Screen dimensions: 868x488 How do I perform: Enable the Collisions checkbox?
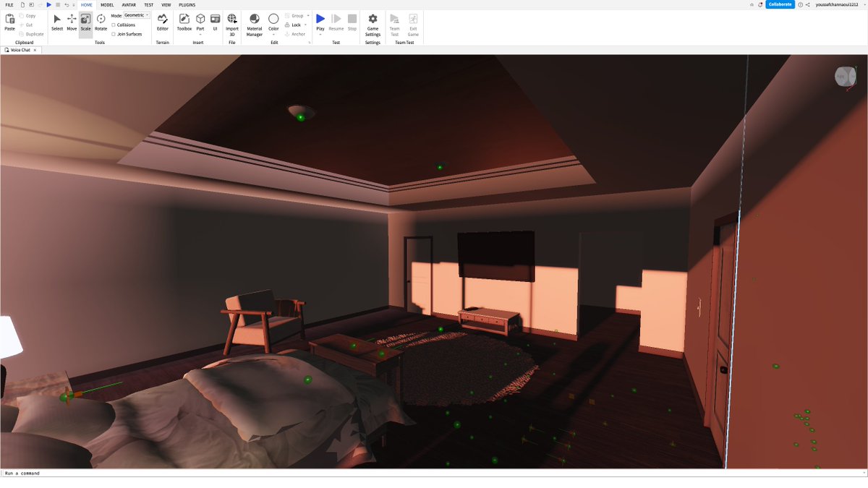(114, 25)
